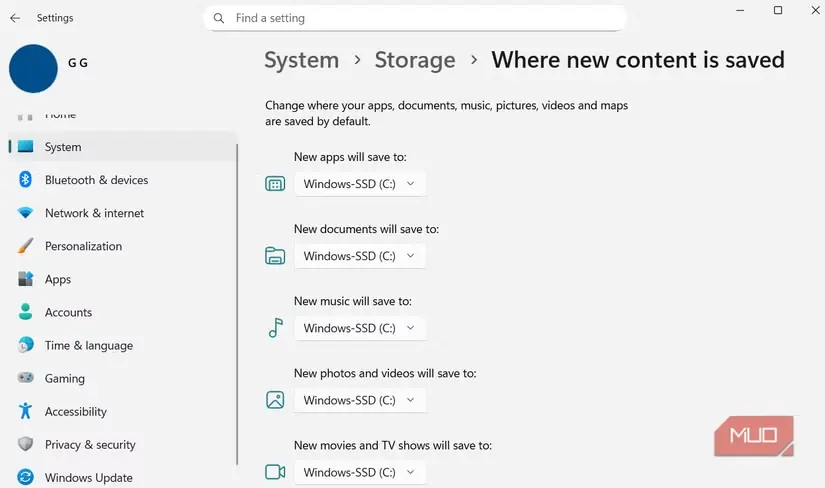Maximize the Settings window

pyautogui.click(x=778, y=11)
